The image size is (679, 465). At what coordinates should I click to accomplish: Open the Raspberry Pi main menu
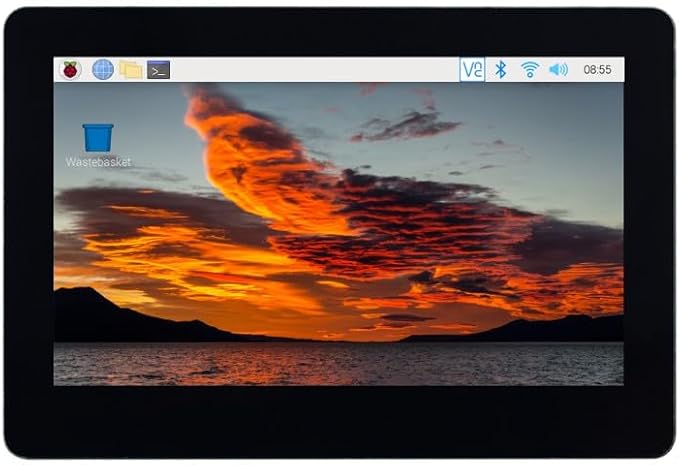(x=71, y=70)
